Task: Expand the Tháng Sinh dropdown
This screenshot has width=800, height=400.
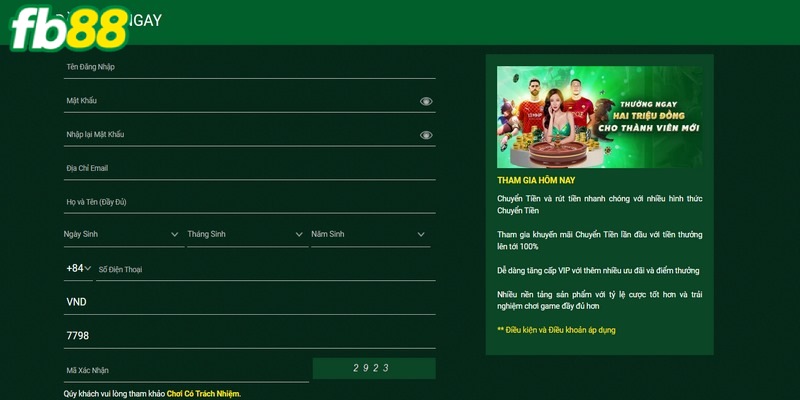Action: [x=245, y=234]
